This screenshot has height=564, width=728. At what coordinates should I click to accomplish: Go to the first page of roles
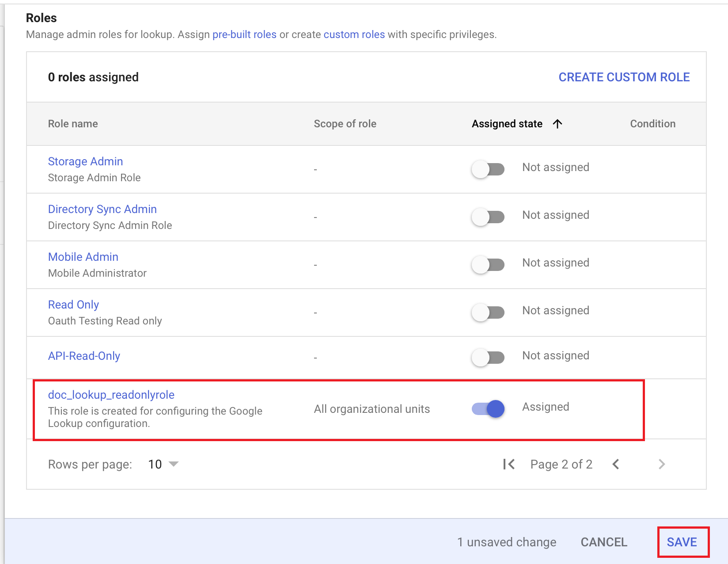pos(509,464)
